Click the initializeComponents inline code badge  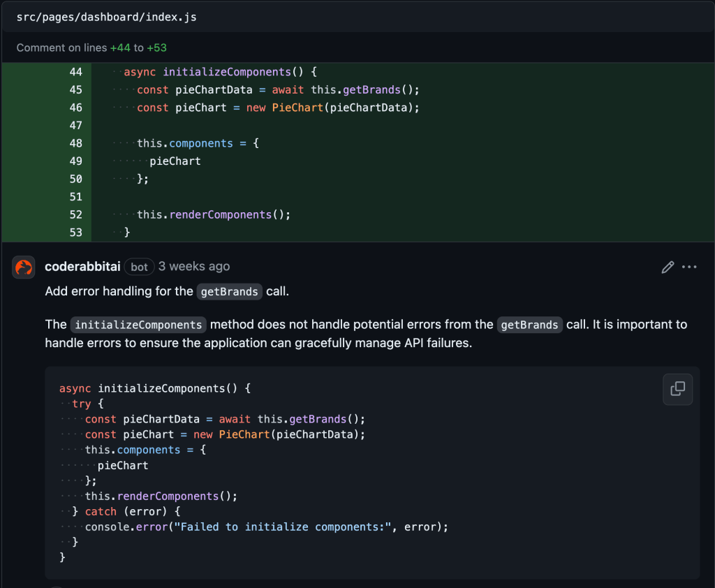click(138, 325)
